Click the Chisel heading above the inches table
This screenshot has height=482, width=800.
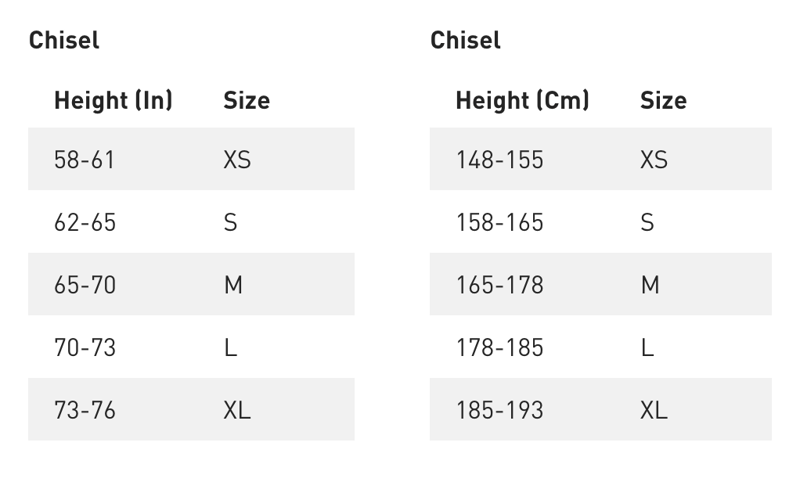pos(64,41)
